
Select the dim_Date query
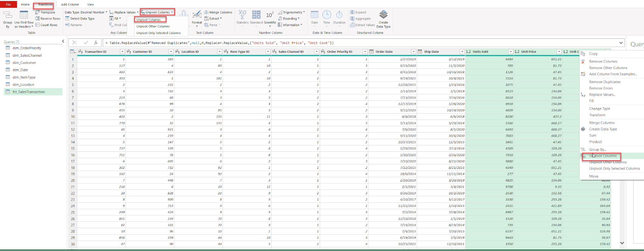[20, 70]
